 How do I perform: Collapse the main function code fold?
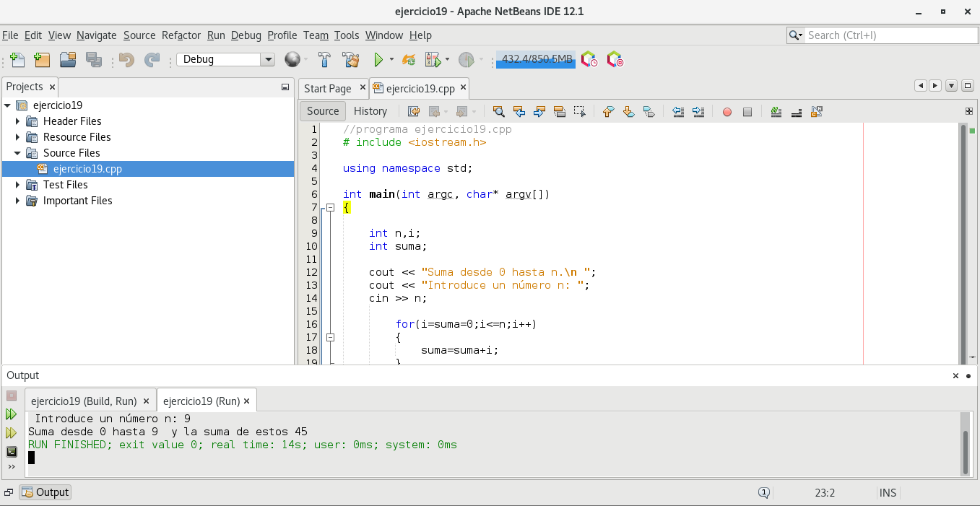[x=330, y=208]
